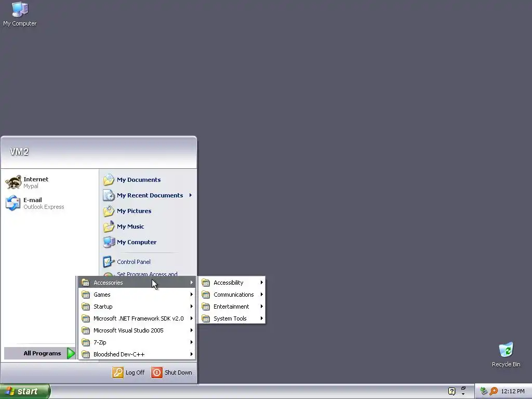532x399 pixels.
Task: Open Microsoft Visual Studio 2005 folder
Action: [x=137, y=330]
